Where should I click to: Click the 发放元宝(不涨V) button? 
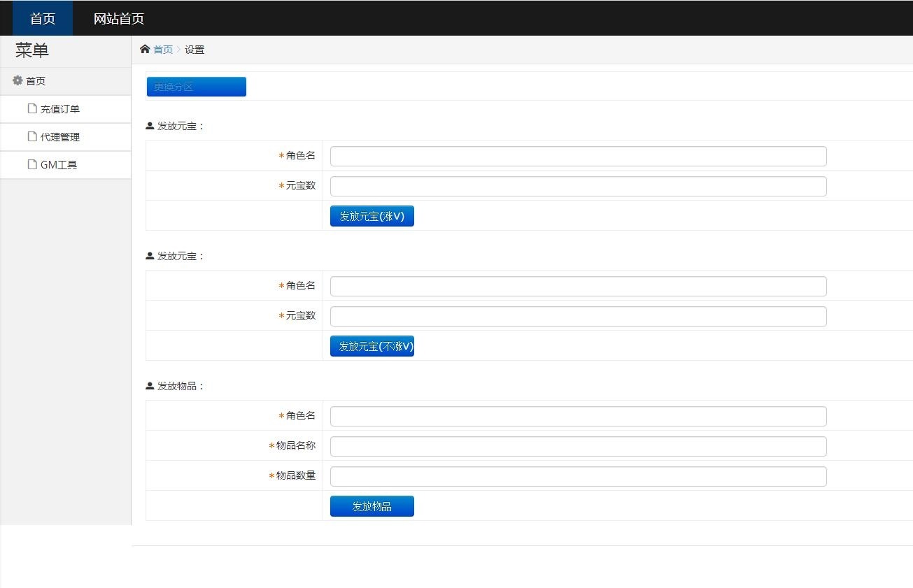[371, 345]
